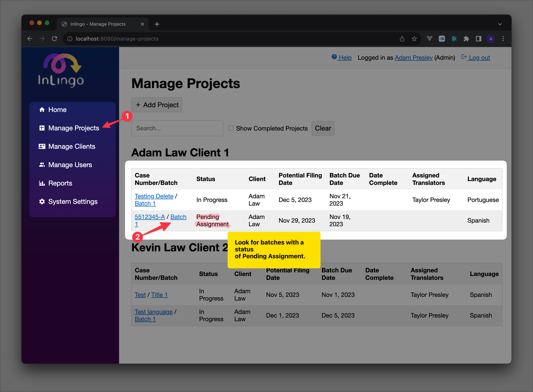
Task: View Reports using the bar-chart icon
Action: 42,183
